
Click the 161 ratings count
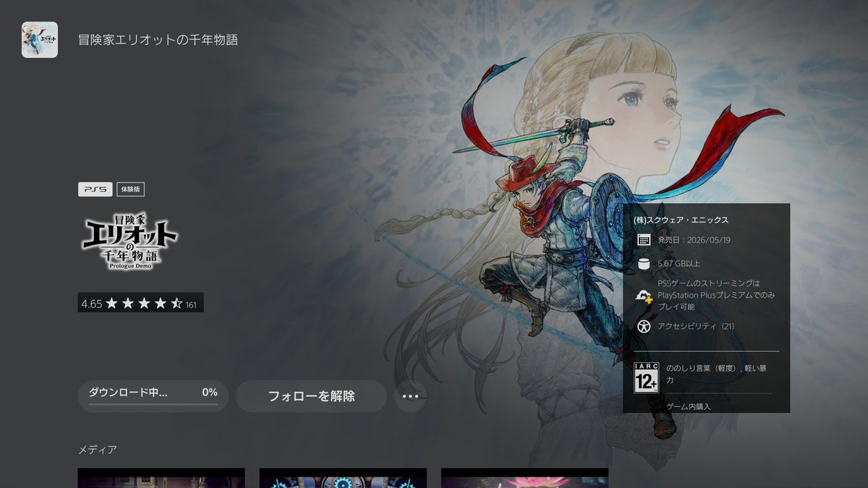(x=191, y=305)
